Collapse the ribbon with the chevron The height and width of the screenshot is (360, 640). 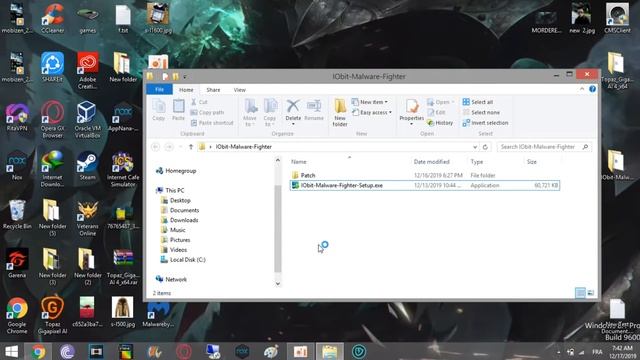point(582,89)
